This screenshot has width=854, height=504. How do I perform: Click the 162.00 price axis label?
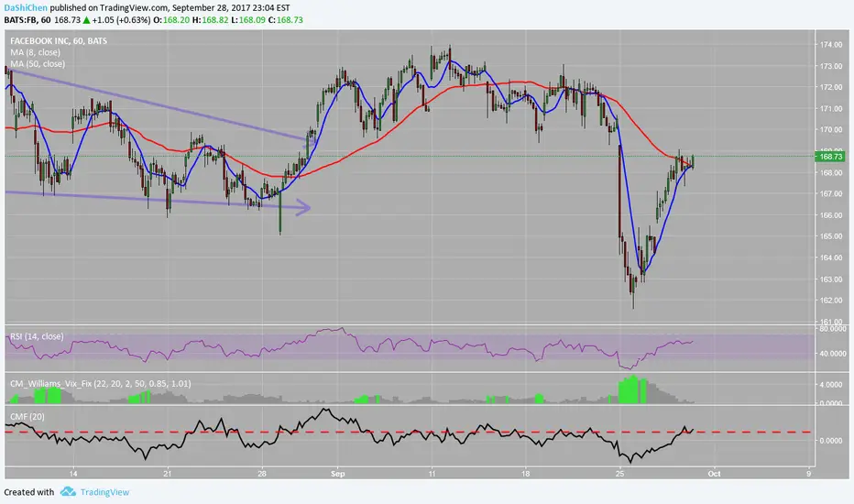point(830,301)
